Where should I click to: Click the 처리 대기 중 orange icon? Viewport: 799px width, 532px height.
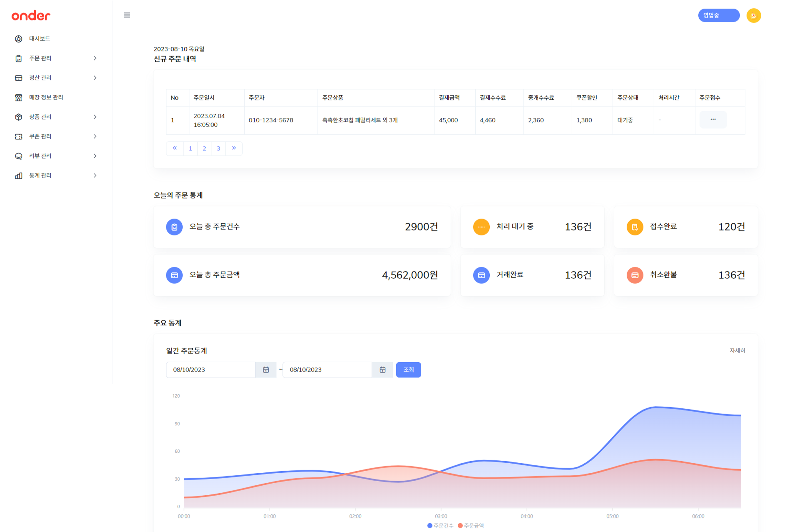(x=481, y=227)
